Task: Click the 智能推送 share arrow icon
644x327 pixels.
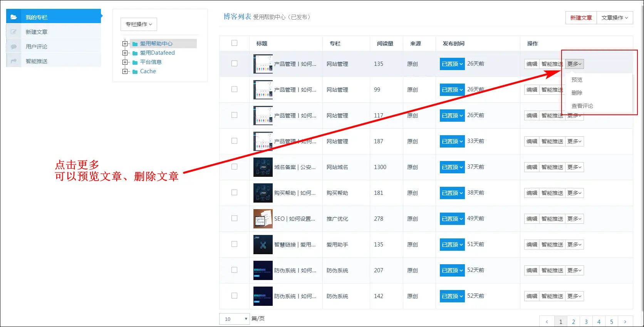Action: 14,61
